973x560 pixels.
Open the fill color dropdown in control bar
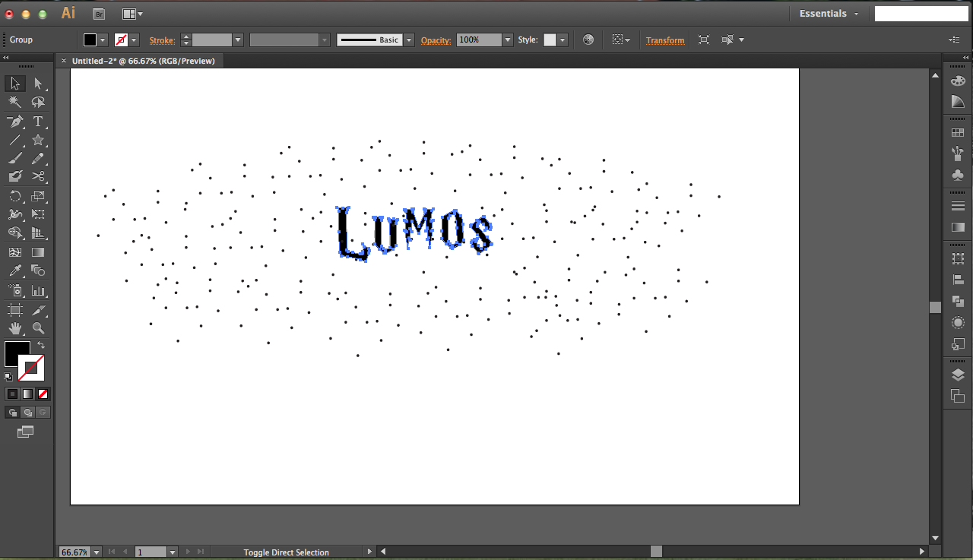(103, 40)
